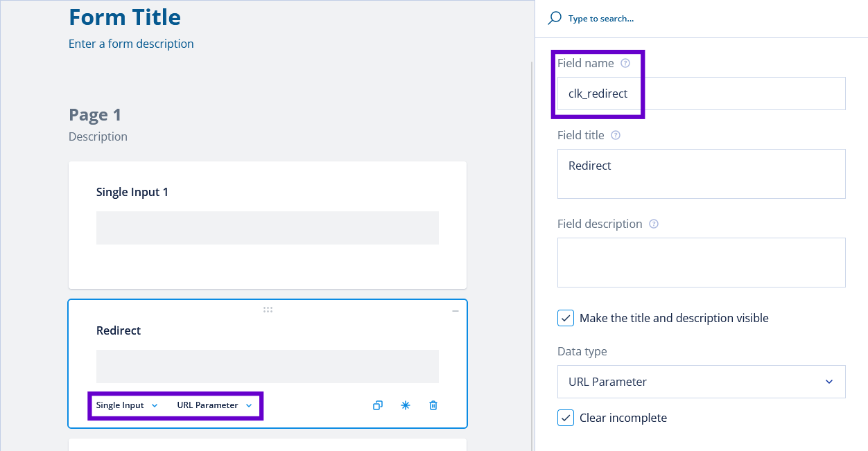The width and height of the screenshot is (868, 451).
Task: Edit 'Enter a form description' text
Action: click(x=131, y=44)
